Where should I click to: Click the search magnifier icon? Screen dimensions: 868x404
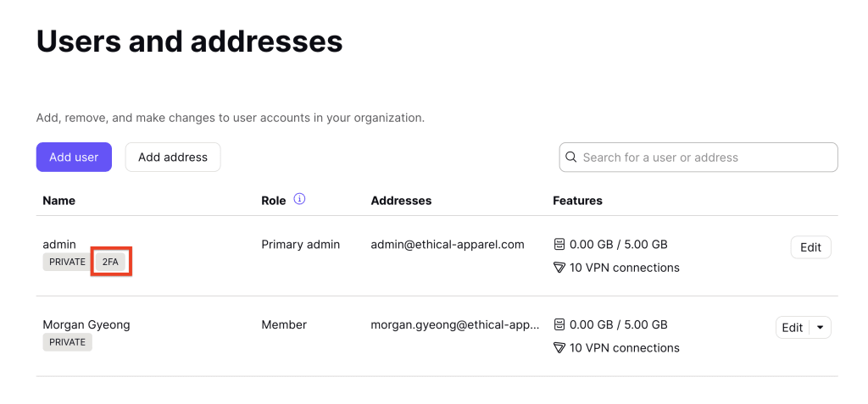pyautogui.click(x=570, y=158)
